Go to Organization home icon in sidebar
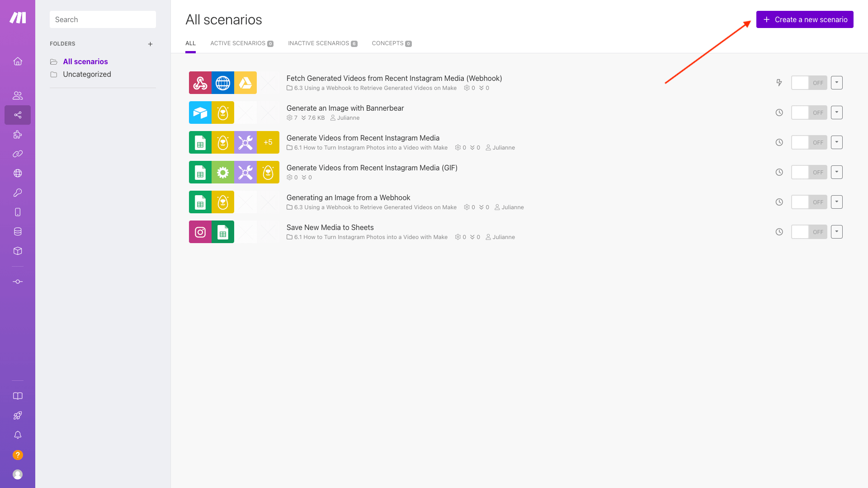This screenshot has width=868, height=488. click(18, 61)
